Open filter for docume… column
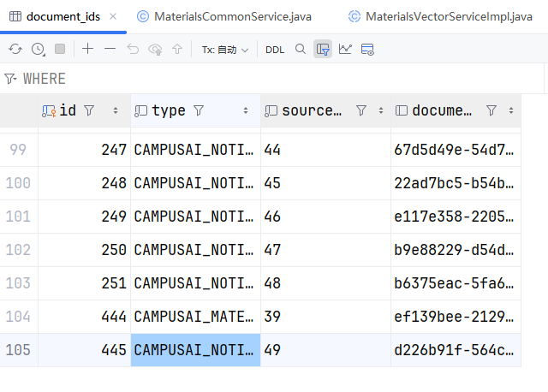This screenshot has height=392, width=548. [491, 110]
